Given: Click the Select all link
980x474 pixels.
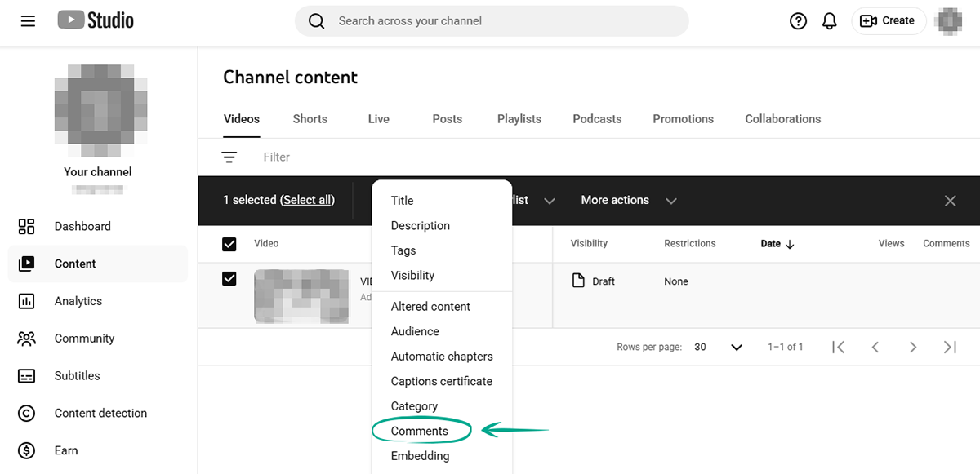Looking at the screenshot, I should coord(307,201).
